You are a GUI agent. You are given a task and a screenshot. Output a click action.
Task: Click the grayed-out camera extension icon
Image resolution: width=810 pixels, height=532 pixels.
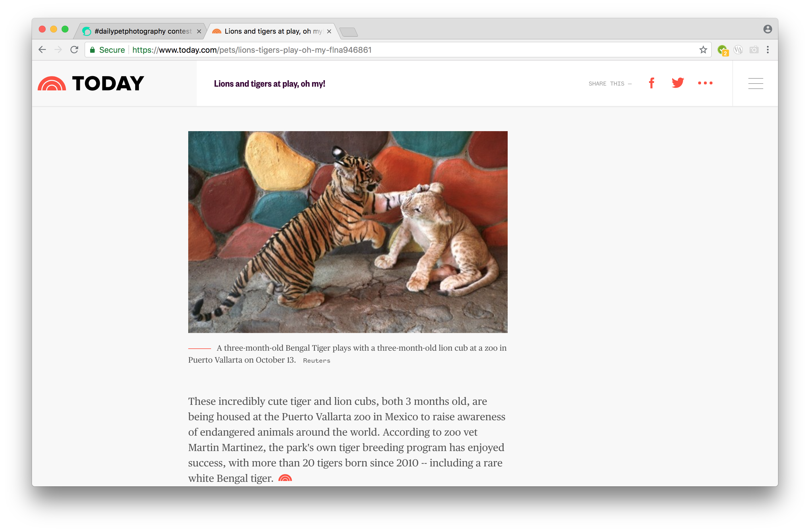pyautogui.click(x=754, y=50)
